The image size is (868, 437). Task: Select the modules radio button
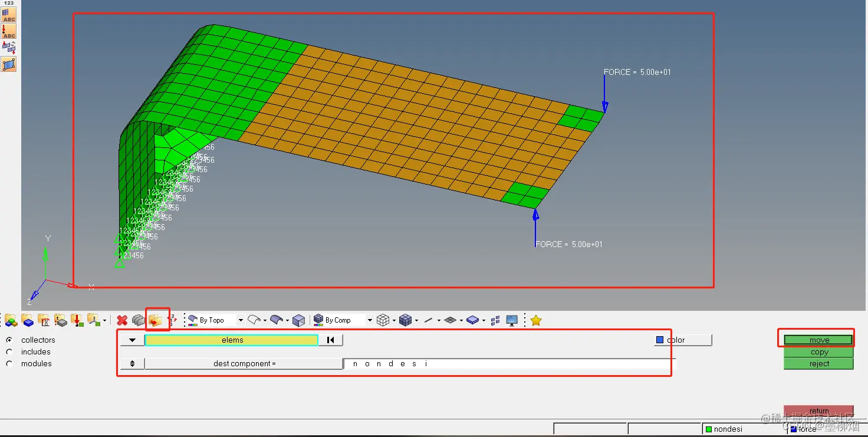click(x=9, y=364)
